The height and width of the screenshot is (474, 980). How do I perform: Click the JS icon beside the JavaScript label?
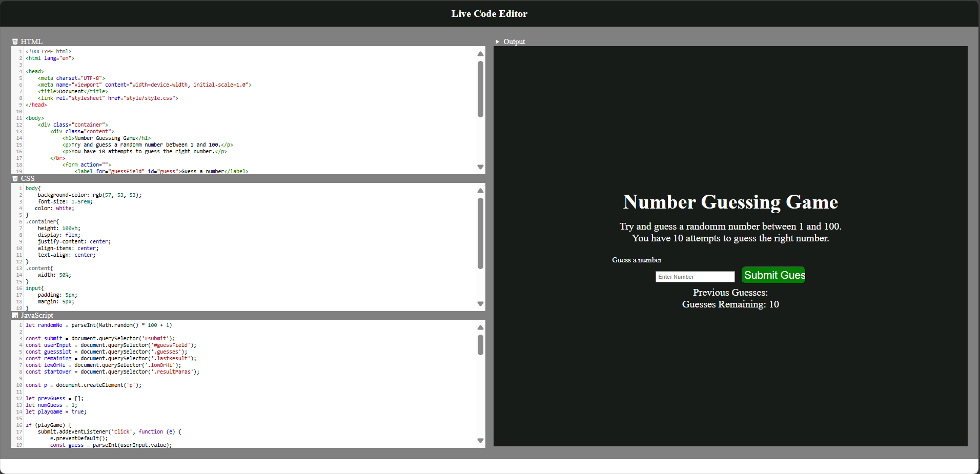tap(15, 315)
